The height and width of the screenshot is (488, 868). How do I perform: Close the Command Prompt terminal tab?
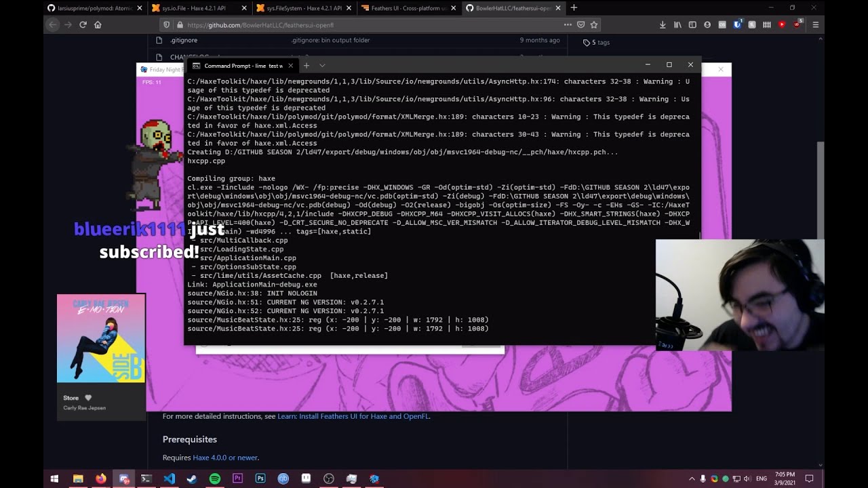point(290,66)
